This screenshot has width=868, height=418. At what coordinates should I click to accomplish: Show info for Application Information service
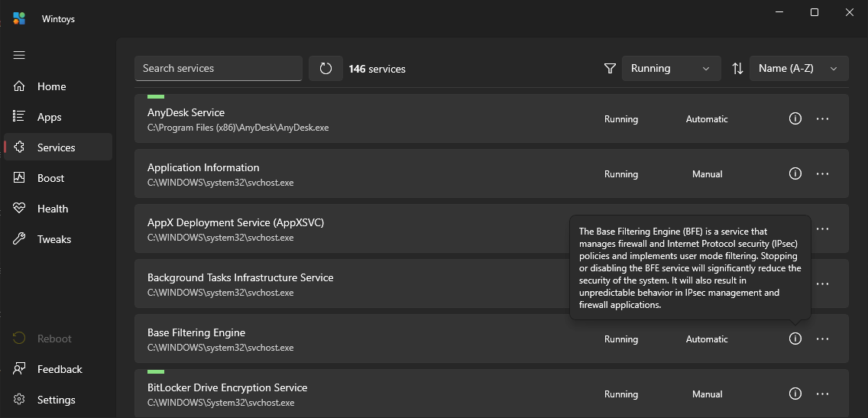pos(795,173)
